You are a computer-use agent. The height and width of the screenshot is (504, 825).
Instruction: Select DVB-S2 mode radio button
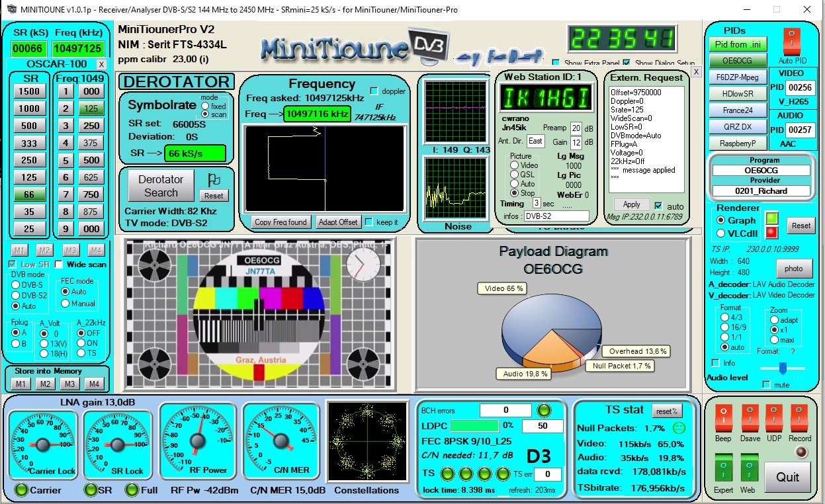(16, 295)
